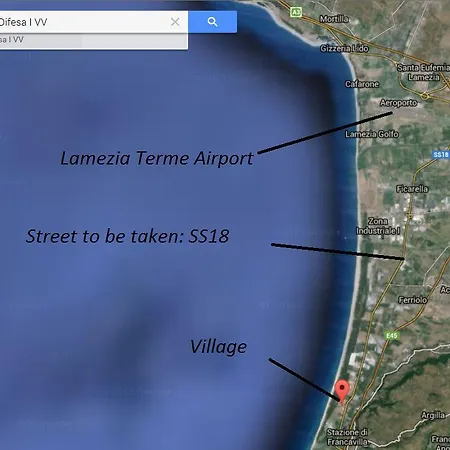This screenshot has height=450, width=450.
Task: Click the A3 highway shield
Action: tap(296, 12)
